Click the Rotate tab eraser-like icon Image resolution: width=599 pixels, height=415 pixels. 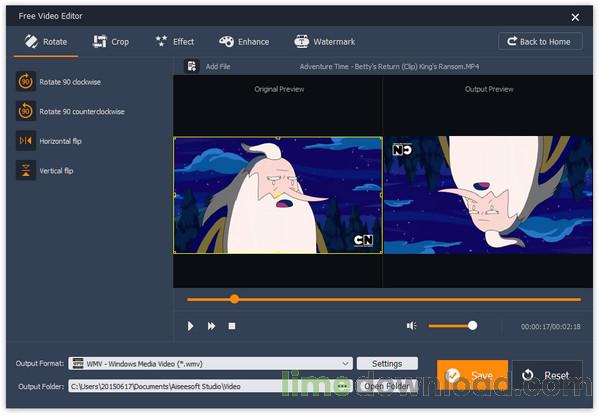tap(31, 41)
